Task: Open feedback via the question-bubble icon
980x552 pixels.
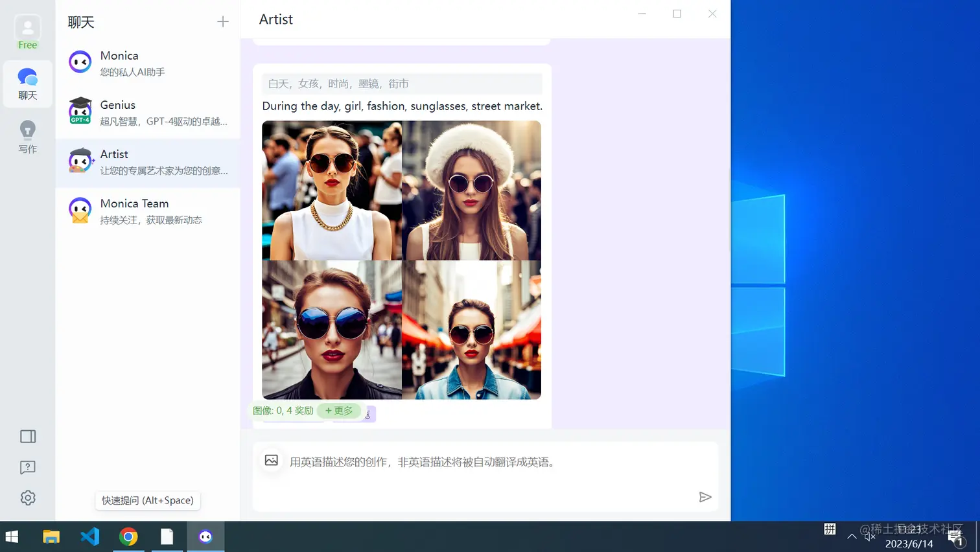Action: [27, 467]
